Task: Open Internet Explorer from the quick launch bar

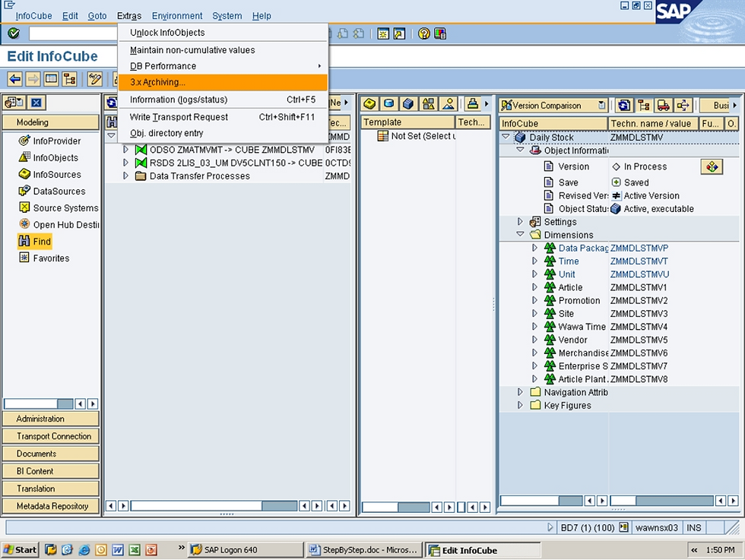Action: (84, 549)
